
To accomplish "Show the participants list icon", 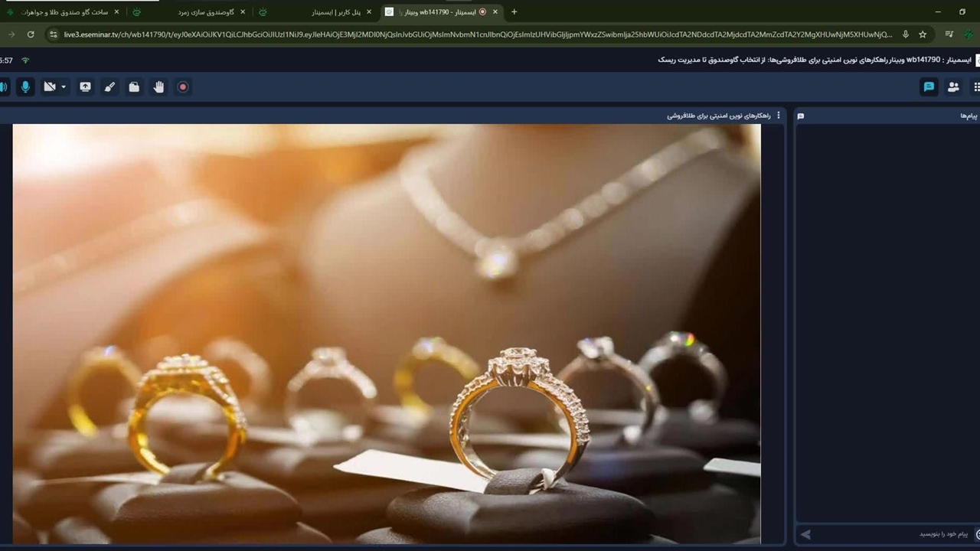I will coord(953,87).
